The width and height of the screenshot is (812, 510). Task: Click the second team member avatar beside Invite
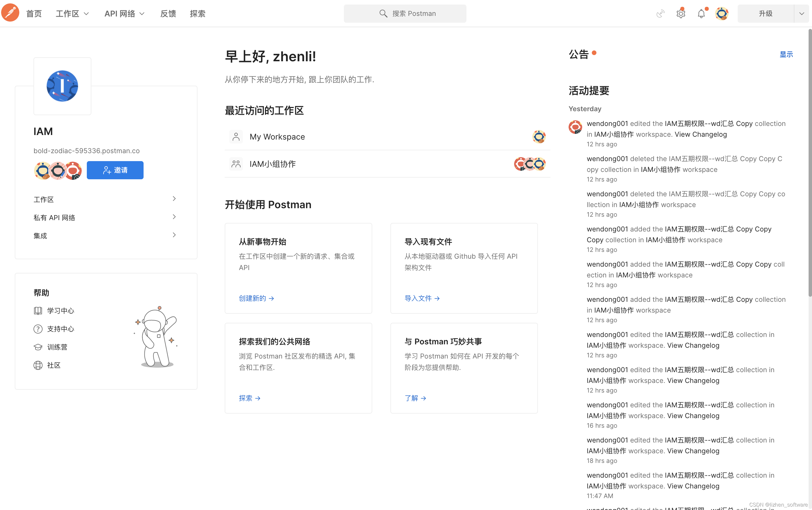click(x=58, y=170)
